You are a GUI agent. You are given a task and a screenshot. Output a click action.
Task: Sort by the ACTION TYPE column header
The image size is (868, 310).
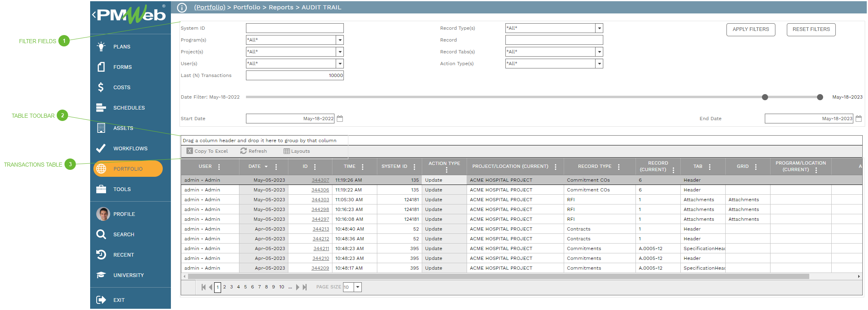point(444,163)
